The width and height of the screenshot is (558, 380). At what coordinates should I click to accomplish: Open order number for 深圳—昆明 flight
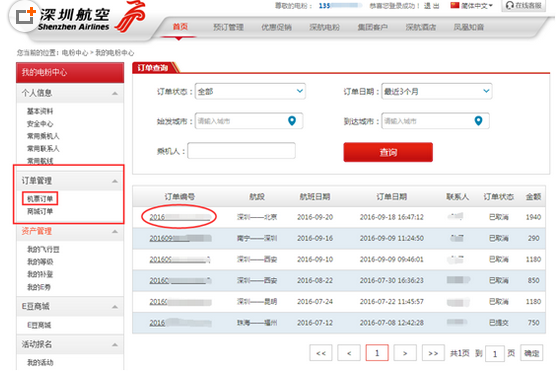[180, 302]
